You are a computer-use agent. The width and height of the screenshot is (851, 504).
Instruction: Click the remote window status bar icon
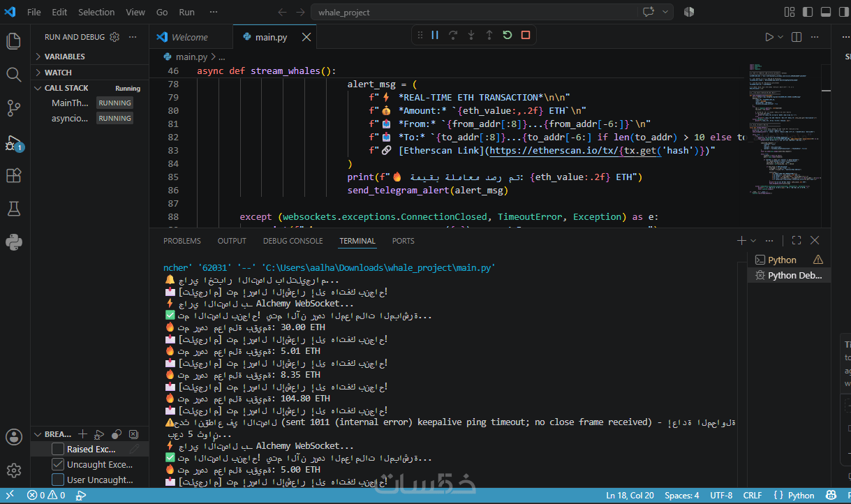pyautogui.click(x=10, y=496)
